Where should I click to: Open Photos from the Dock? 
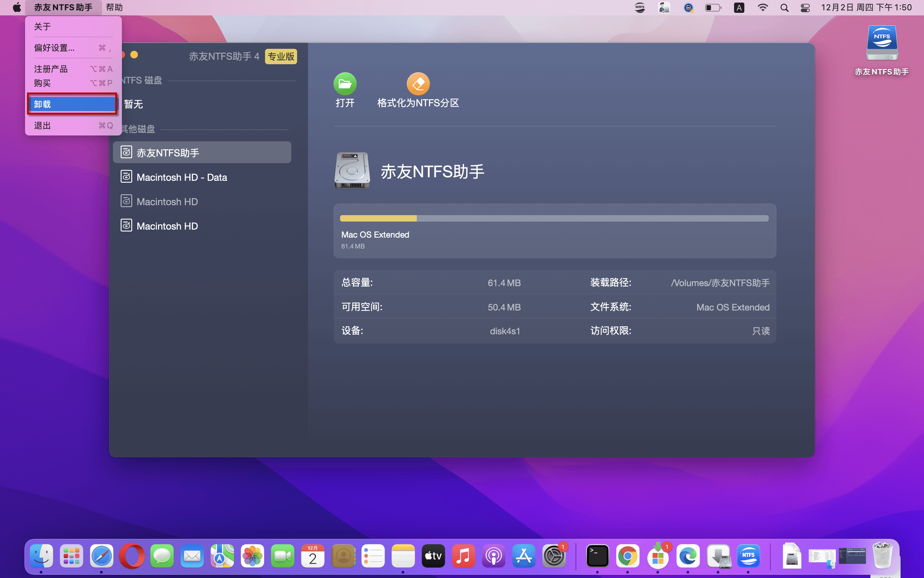tap(252, 556)
